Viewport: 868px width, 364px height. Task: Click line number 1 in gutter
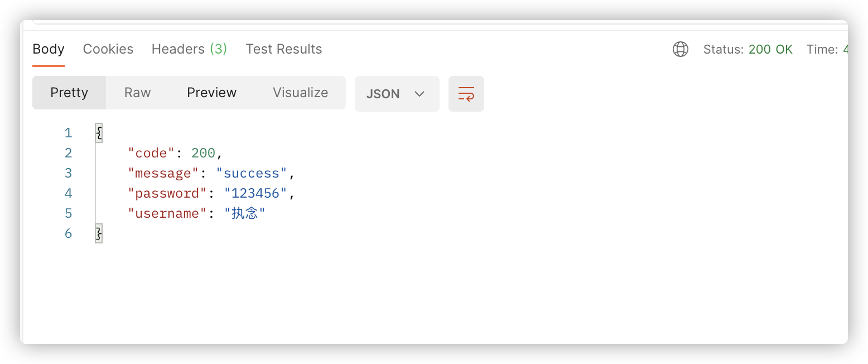[x=69, y=133]
